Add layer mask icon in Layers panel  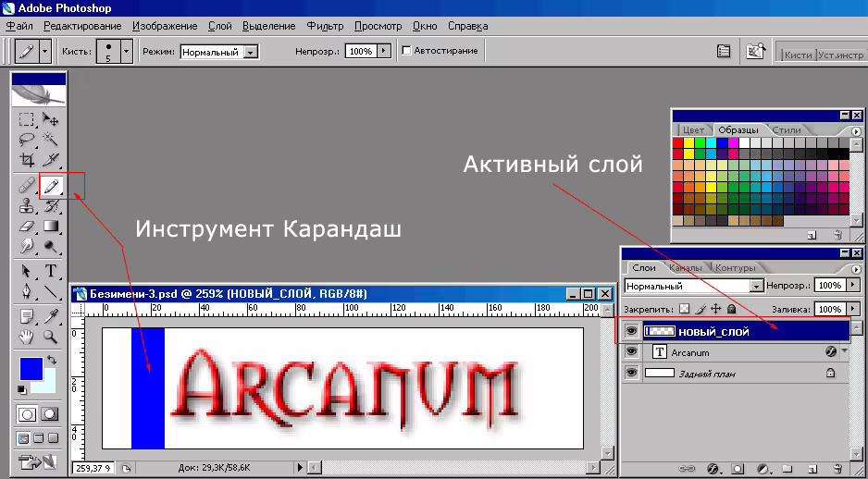point(738,469)
